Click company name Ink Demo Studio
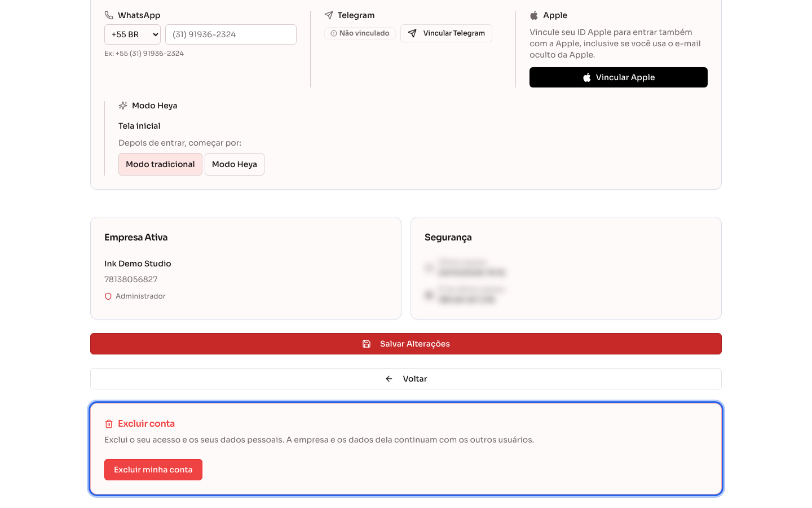The height and width of the screenshot is (508, 812). [x=138, y=264]
